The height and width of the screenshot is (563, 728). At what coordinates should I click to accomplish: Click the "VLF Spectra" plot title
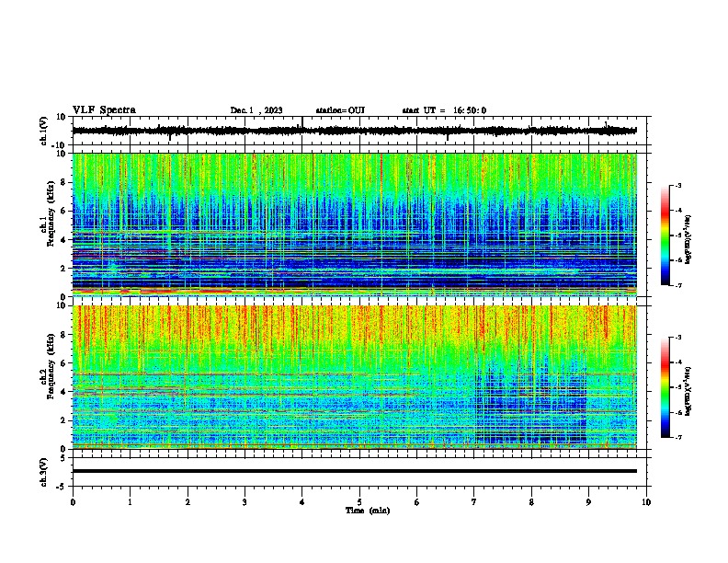104,109
